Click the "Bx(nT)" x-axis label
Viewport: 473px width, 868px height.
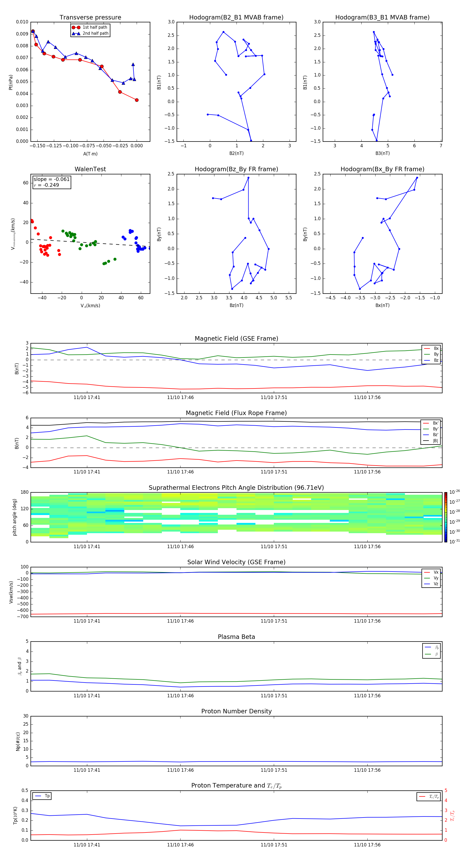pos(382,305)
